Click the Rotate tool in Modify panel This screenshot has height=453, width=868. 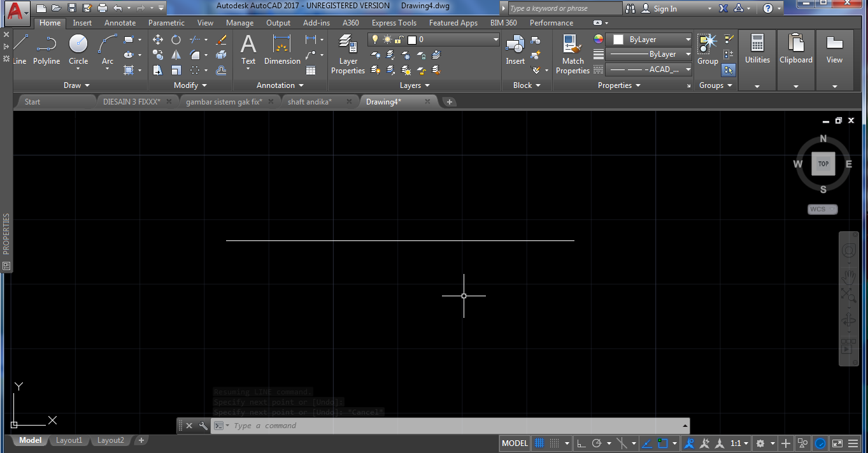click(x=176, y=40)
